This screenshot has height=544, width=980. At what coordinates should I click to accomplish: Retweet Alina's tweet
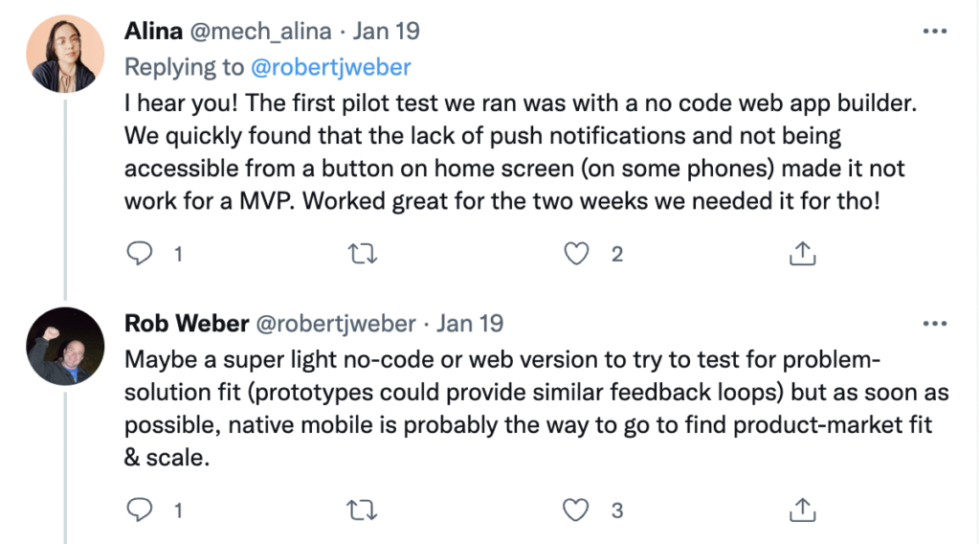pyautogui.click(x=363, y=254)
